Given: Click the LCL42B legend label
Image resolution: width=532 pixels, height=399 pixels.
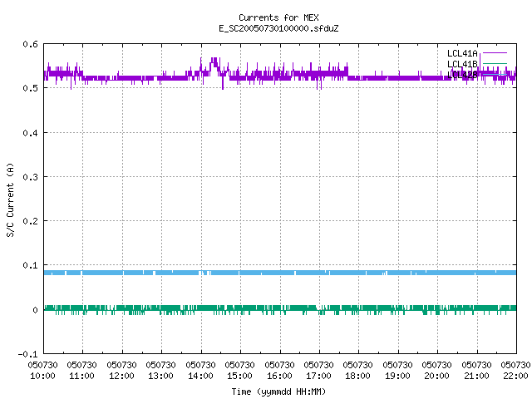Looking at the screenshot, I should tap(462, 75).
